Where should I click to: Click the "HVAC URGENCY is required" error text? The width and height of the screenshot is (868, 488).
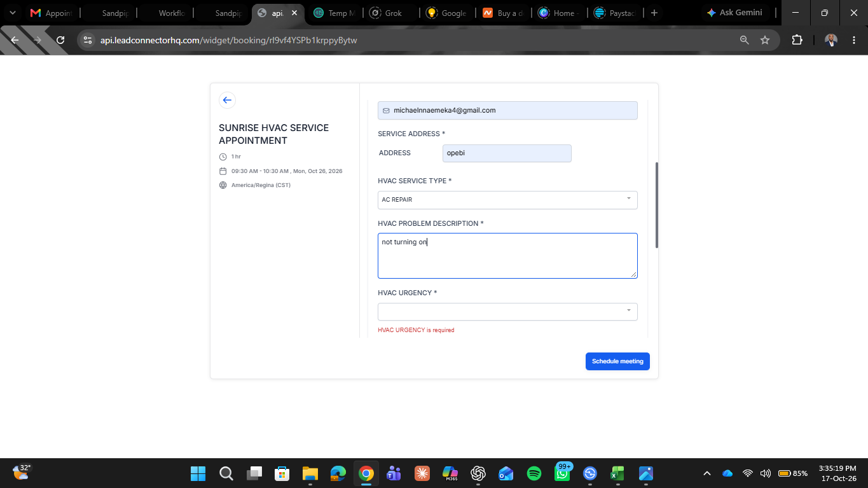pos(416,330)
